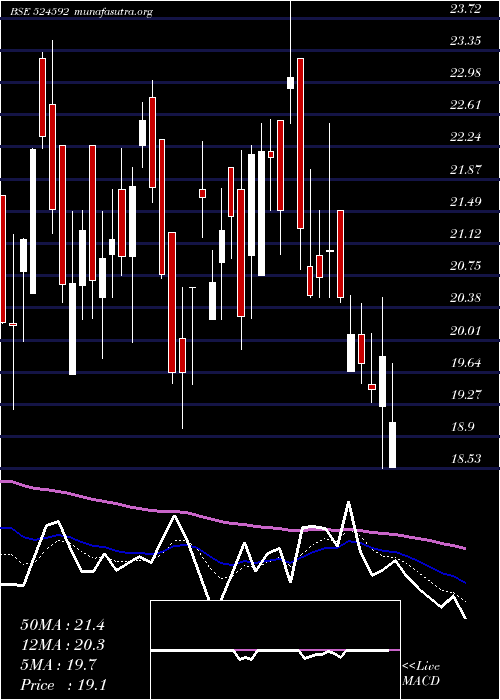The height and width of the screenshot is (700, 500).
Task: Click the 12MA : 20.3 readout
Action: [62, 645]
